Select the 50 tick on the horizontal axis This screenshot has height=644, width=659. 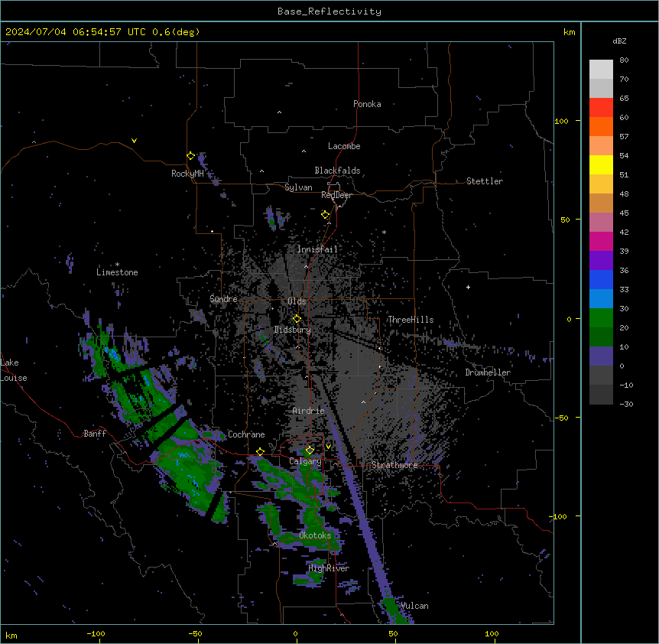pos(393,633)
